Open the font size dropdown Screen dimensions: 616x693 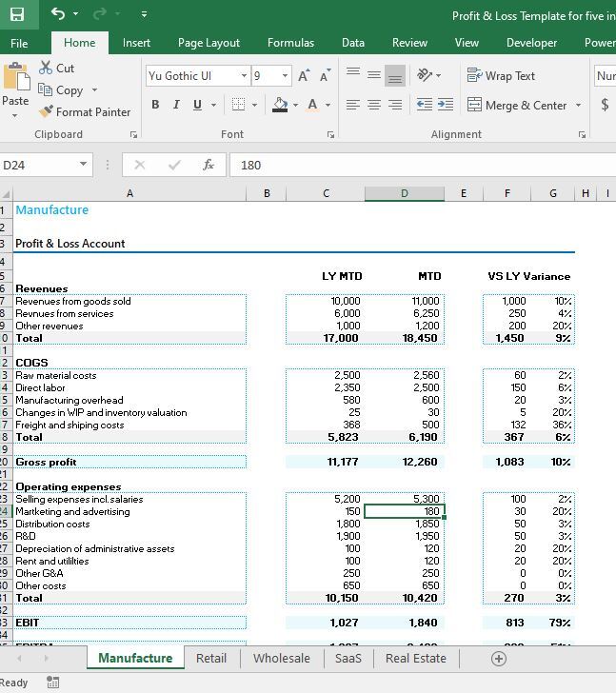pyautogui.click(x=285, y=75)
